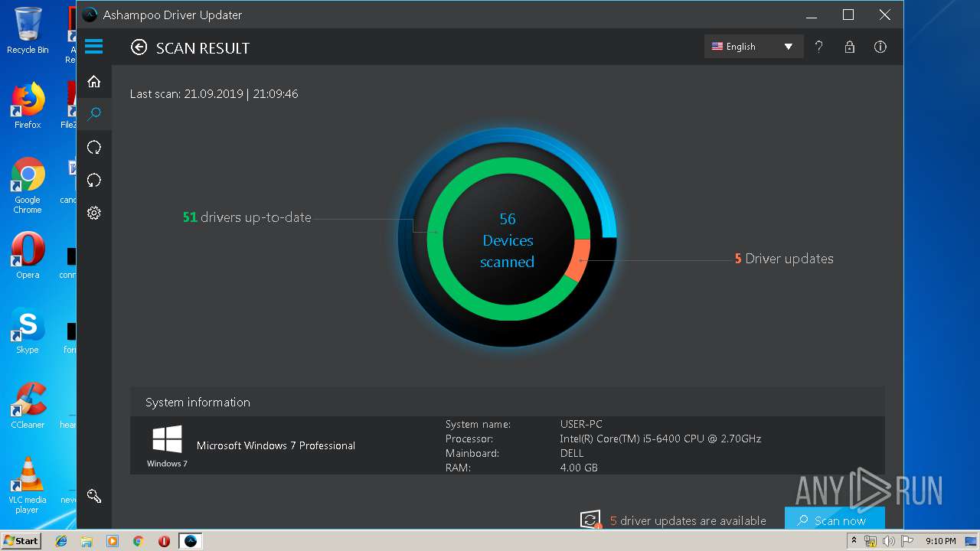Open Settings gear in the sidebar

[94, 213]
